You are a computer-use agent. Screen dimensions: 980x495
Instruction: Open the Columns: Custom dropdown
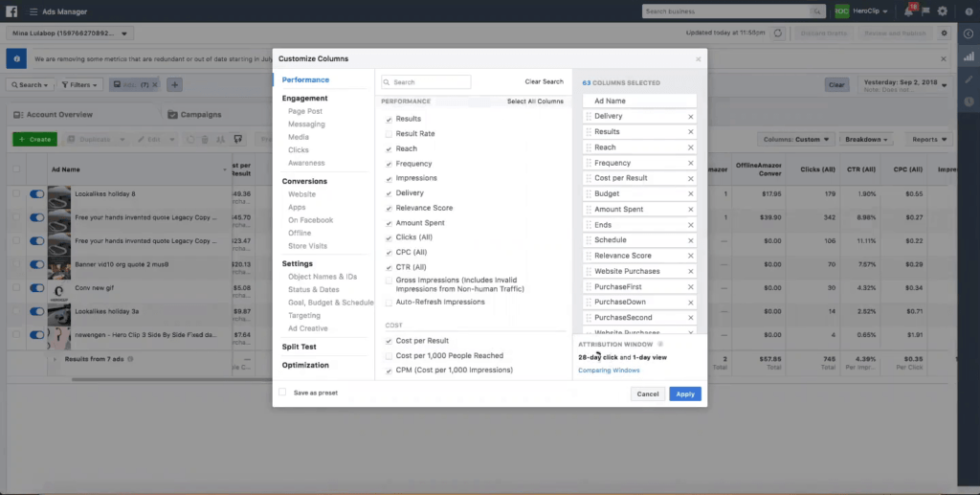[795, 140]
